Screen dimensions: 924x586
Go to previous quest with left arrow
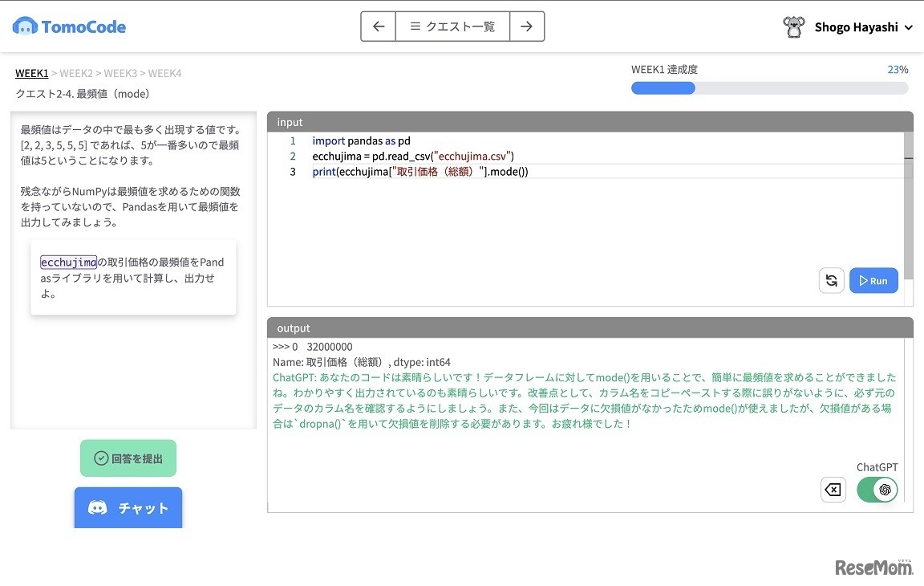pos(379,26)
